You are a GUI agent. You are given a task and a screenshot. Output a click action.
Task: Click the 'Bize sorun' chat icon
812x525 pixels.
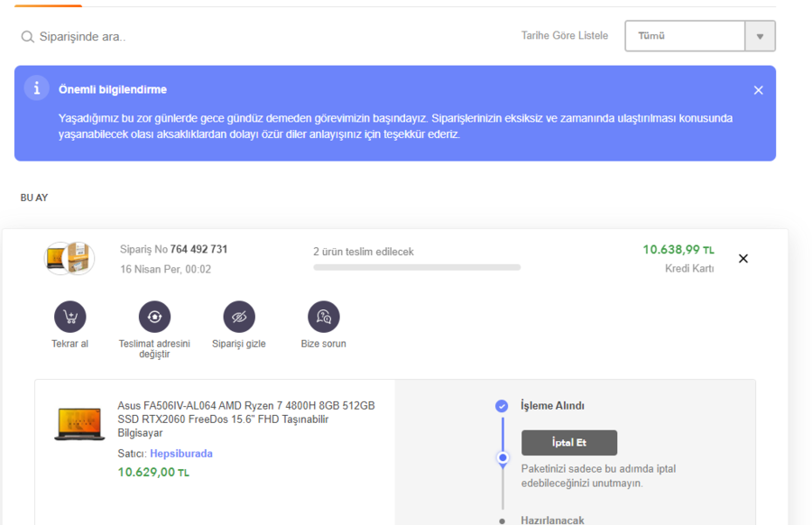click(x=324, y=317)
